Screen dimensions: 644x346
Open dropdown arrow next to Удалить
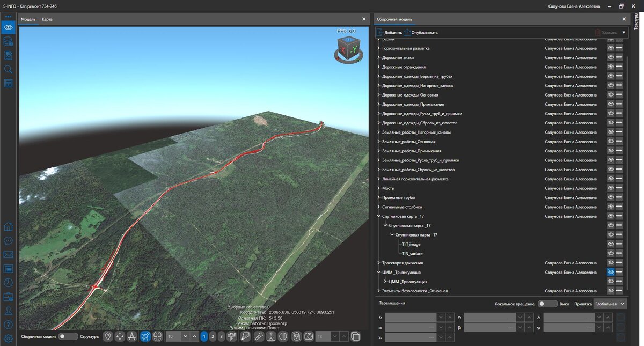(x=623, y=32)
